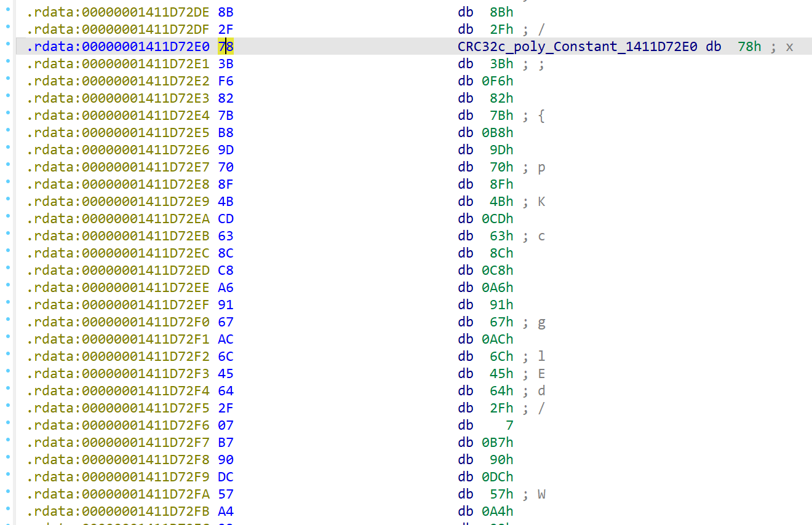
Task: Click the highlighted 78 hex byte
Action: tap(226, 47)
